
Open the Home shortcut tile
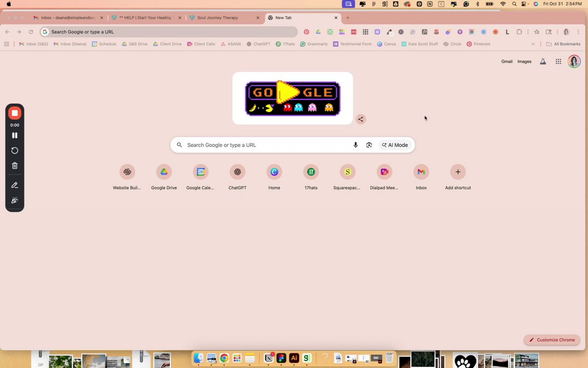click(274, 177)
